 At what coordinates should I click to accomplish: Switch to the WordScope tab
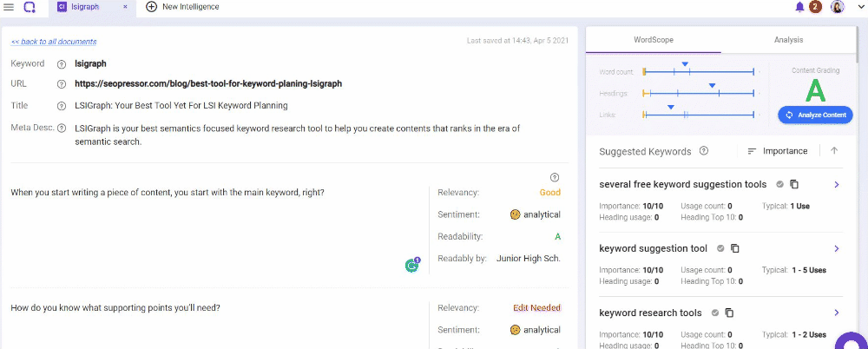point(654,40)
